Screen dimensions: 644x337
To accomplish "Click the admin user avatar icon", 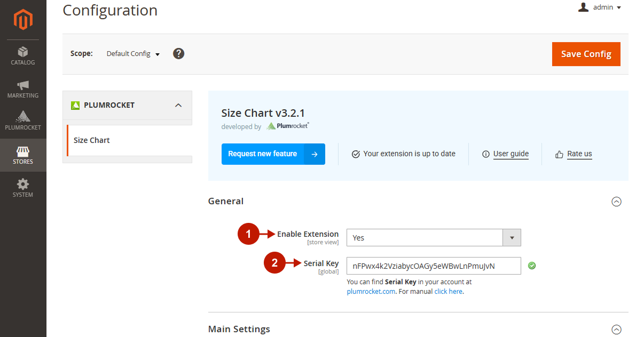I will [584, 7].
